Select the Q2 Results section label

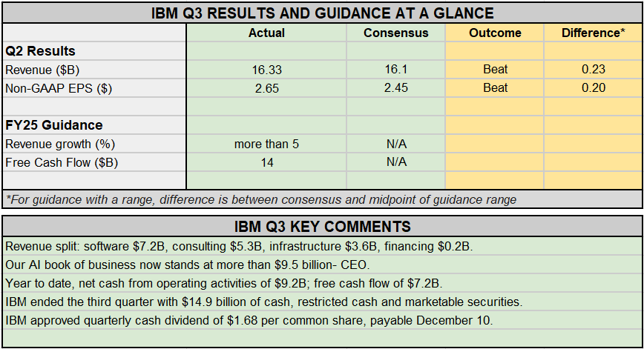point(40,51)
